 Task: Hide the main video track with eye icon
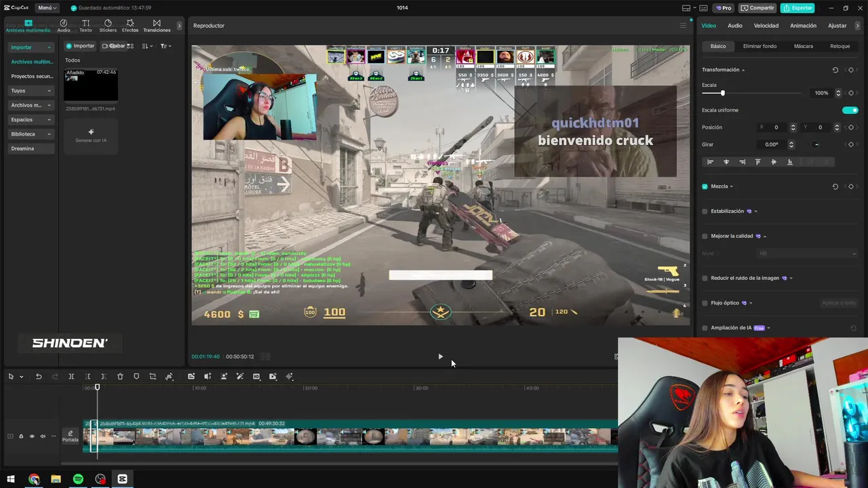[x=31, y=436]
